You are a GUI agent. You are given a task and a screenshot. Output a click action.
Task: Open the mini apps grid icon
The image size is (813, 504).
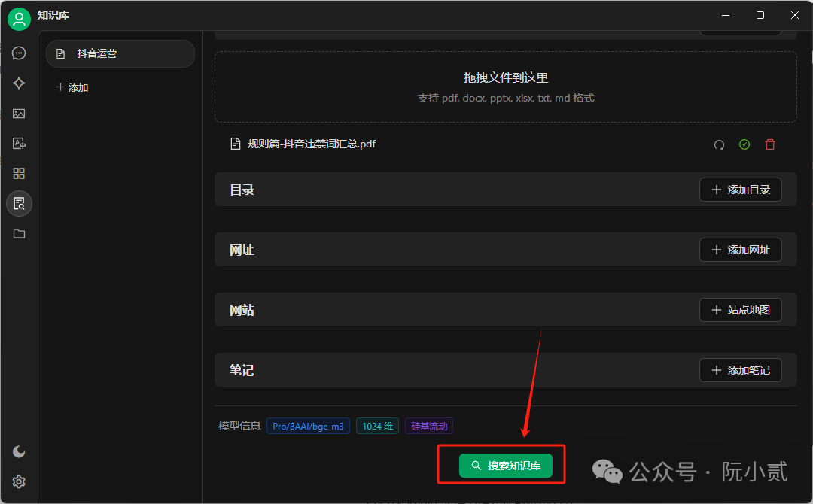coord(19,174)
